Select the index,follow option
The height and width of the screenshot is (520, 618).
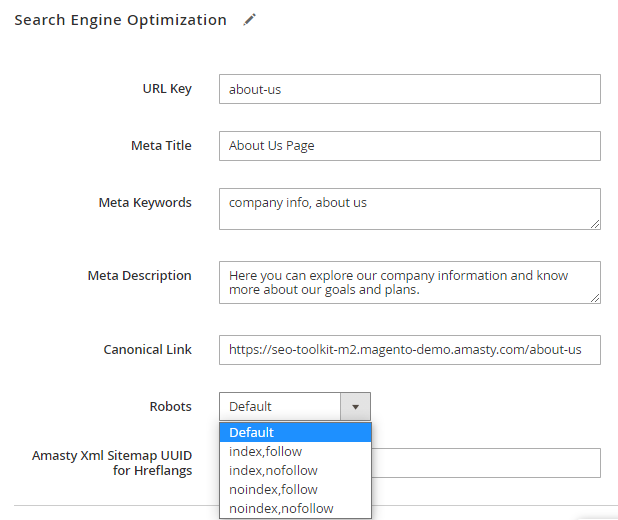click(x=295, y=452)
